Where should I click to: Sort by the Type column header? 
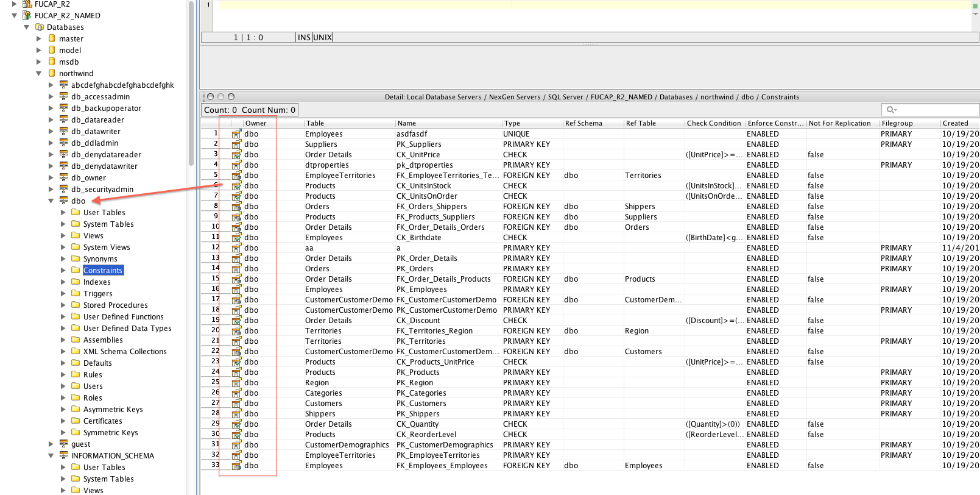[x=532, y=123]
